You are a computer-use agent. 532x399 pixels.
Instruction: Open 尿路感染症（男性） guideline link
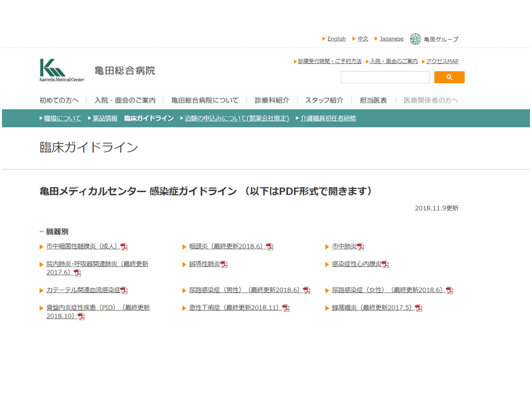[x=245, y=290]
